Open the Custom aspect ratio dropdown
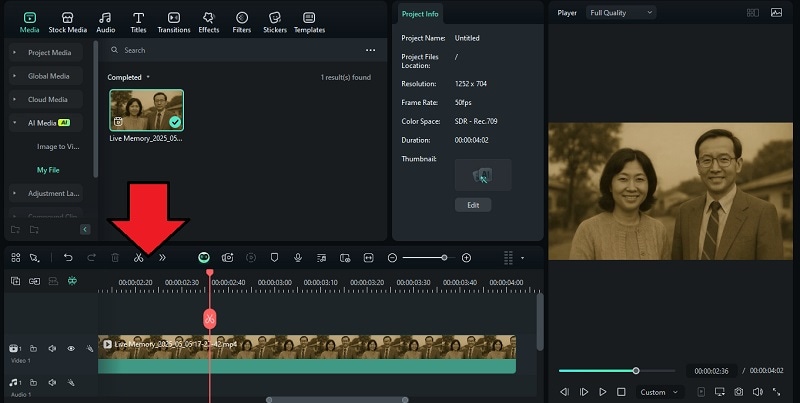 click(x=659, y=392)
